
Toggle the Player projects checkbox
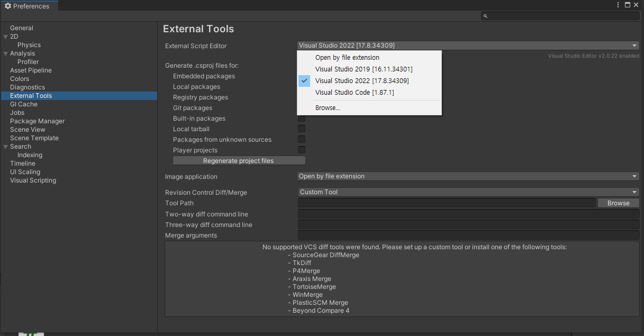pos(301,150)
